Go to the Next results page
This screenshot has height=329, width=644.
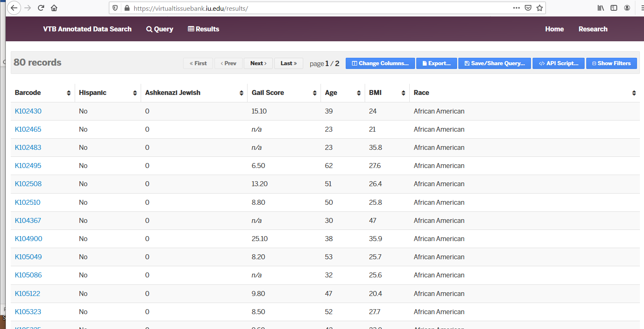pyautogui.click(x=258, y=63)
